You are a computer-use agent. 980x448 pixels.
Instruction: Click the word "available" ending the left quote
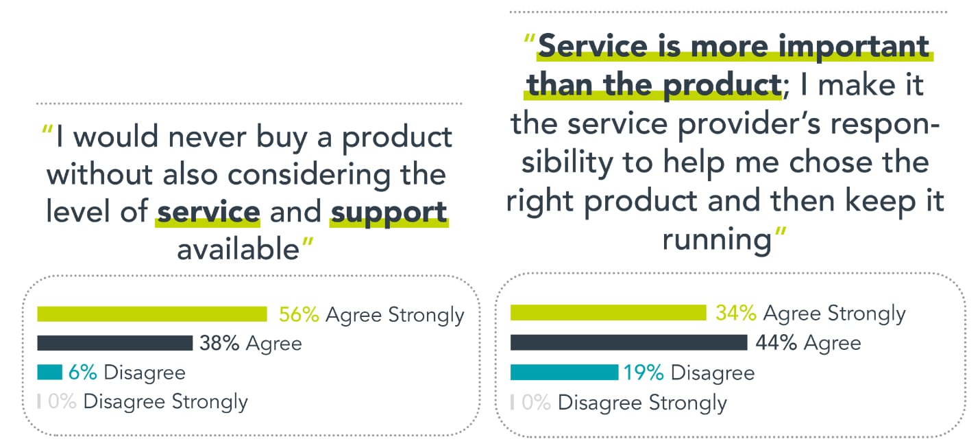coord(238,248)
